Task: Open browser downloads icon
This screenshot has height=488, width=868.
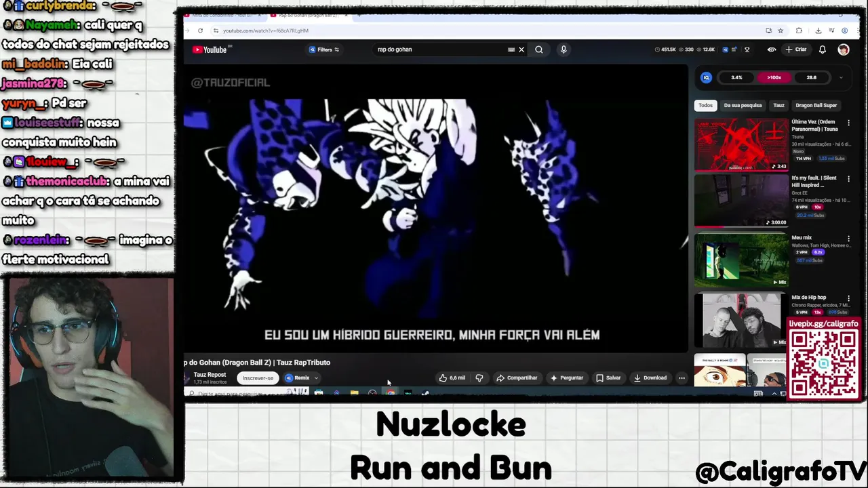Action: pyautogui.click(x=818, y=30)
